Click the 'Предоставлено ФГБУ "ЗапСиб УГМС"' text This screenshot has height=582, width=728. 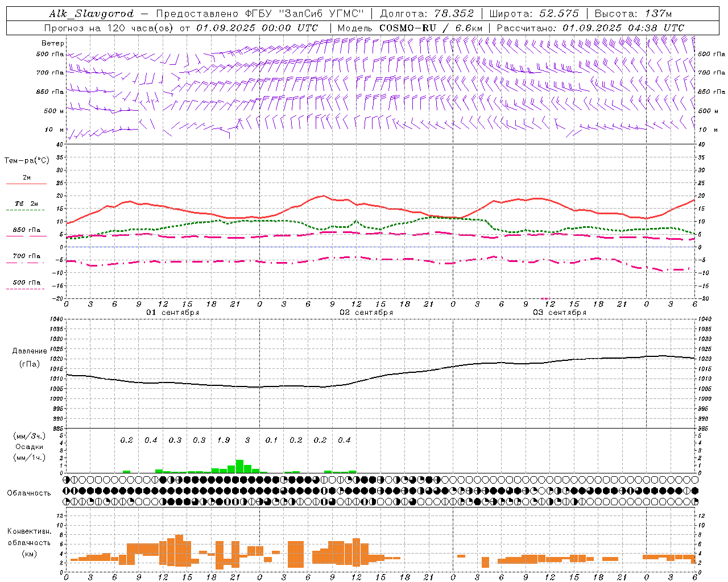[259, 14]
